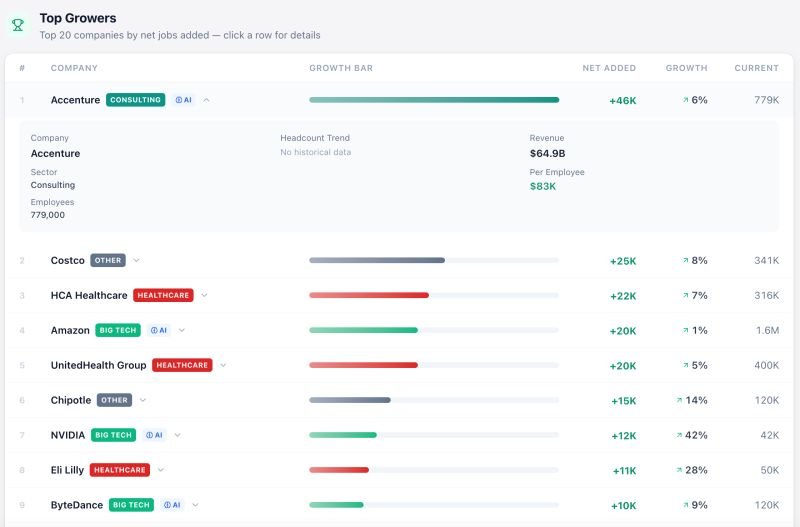Click the BIG TECH tag next to NVIDIA

point(113,435)
